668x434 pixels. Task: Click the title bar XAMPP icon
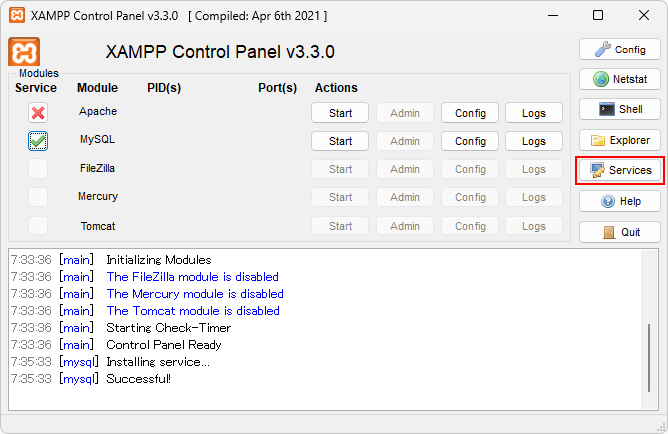[x=16, y=16]
